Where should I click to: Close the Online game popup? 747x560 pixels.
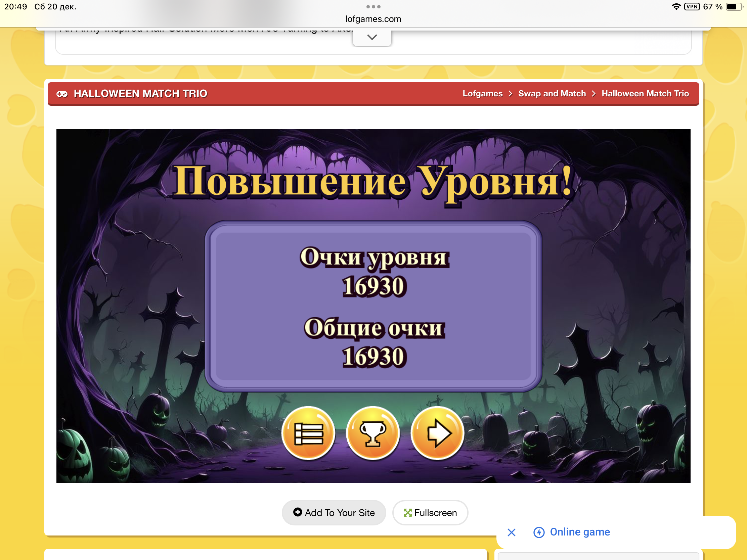tap(511, 532)
